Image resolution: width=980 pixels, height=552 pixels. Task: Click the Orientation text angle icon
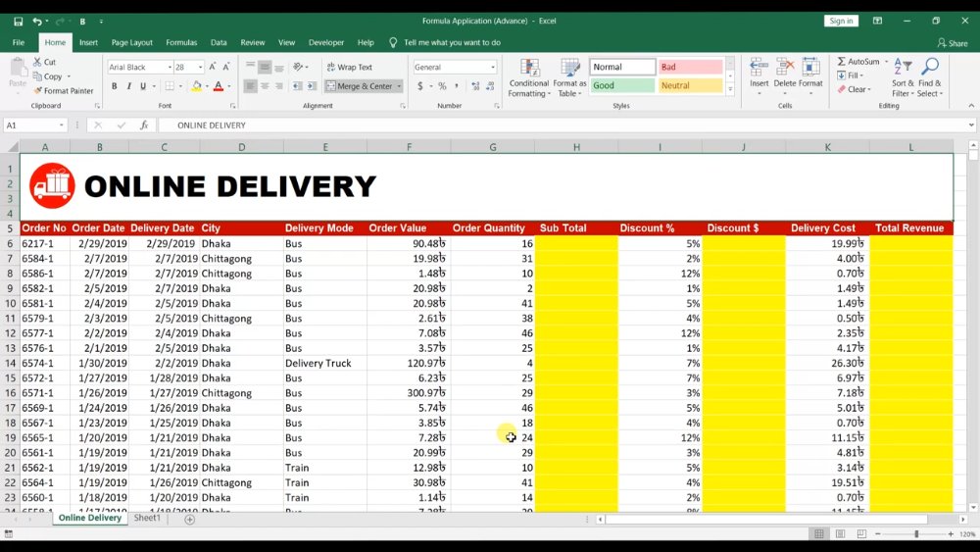coord(298,67)
